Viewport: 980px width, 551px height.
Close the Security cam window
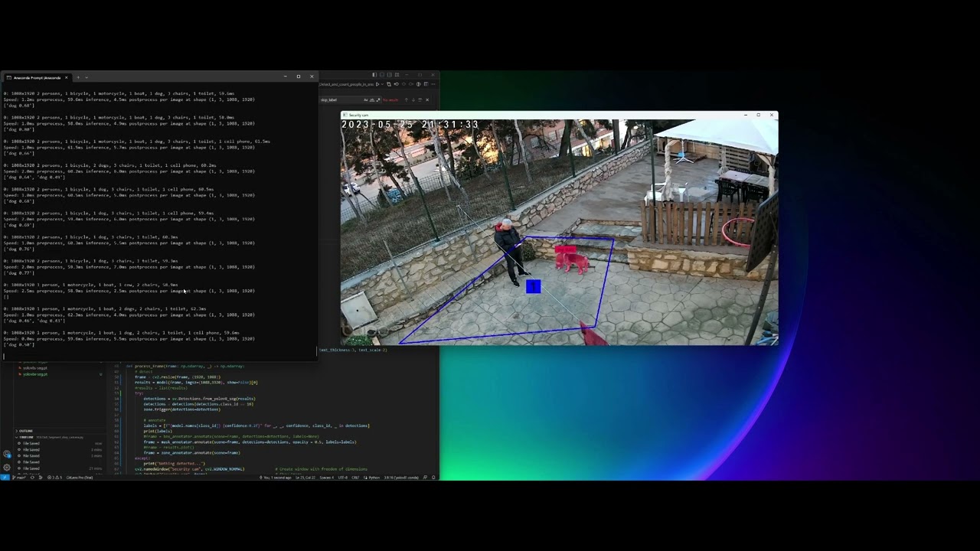(x=772, y=115)
